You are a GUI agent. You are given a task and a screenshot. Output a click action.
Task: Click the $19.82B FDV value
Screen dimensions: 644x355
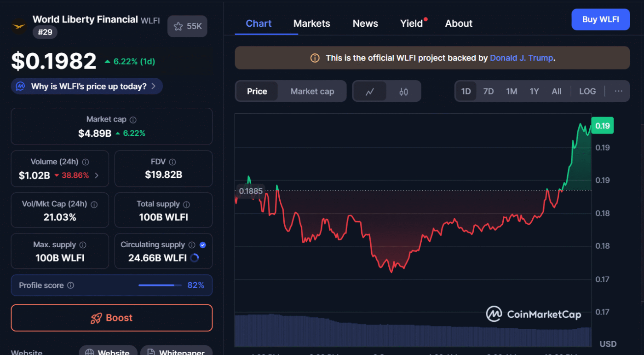pyautogui.click(x=163, y=175)
